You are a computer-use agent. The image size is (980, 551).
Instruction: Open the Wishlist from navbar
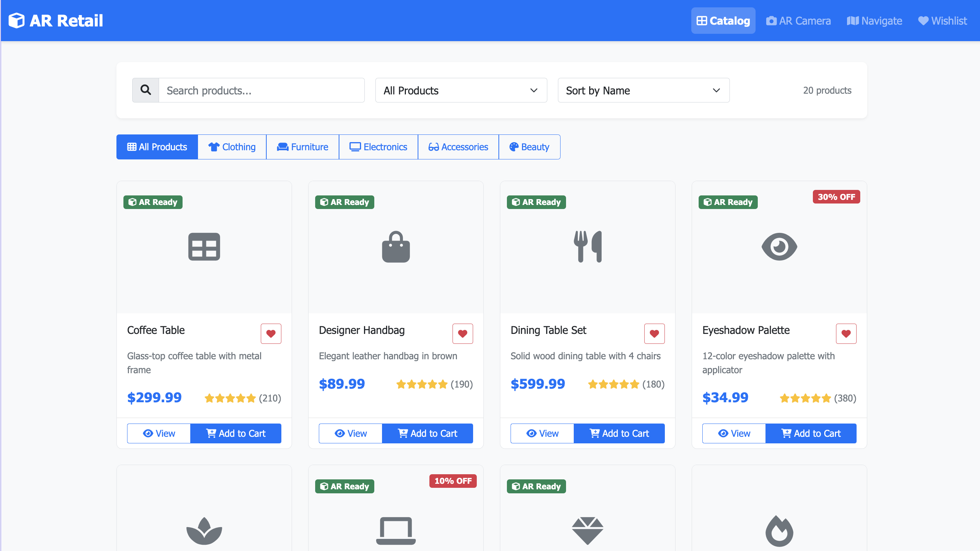click(x=942, y=21)
